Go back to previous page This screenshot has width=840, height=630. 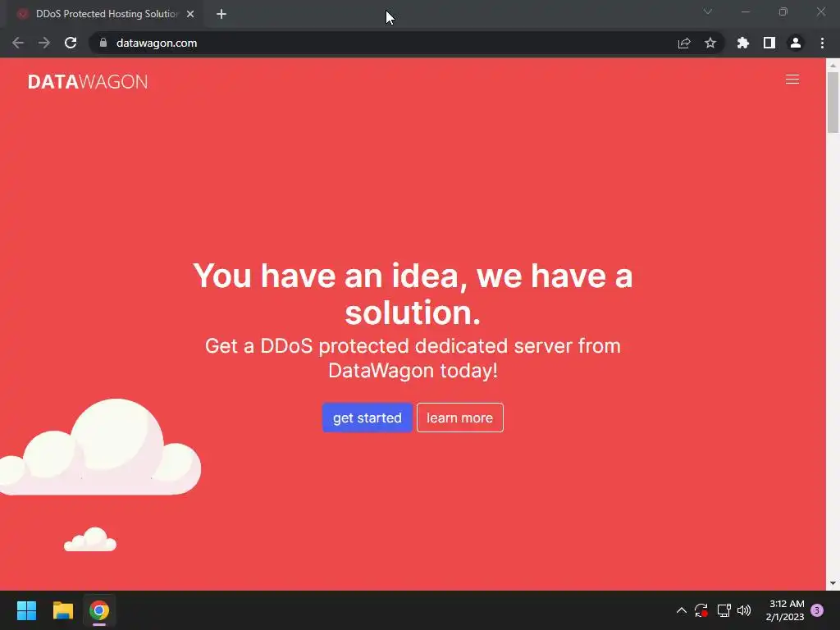pyautogui.click(x=18, y=43)
